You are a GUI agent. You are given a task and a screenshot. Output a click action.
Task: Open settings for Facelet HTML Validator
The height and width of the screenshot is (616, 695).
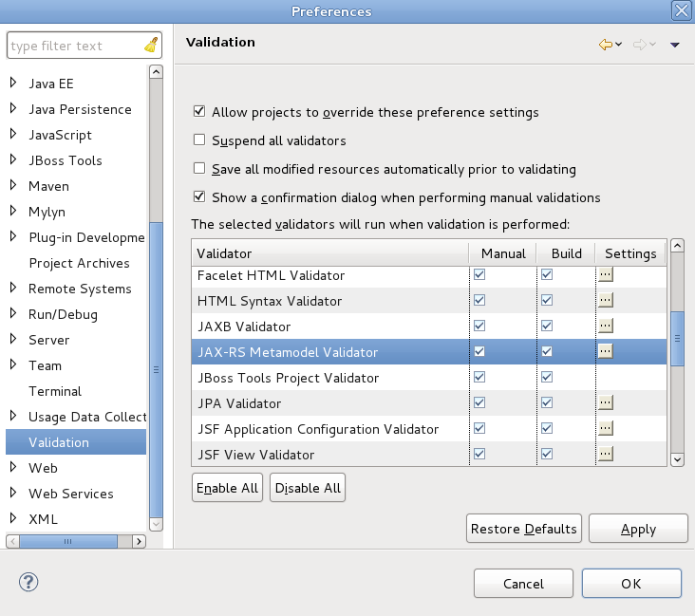click(x=605, y=274)
